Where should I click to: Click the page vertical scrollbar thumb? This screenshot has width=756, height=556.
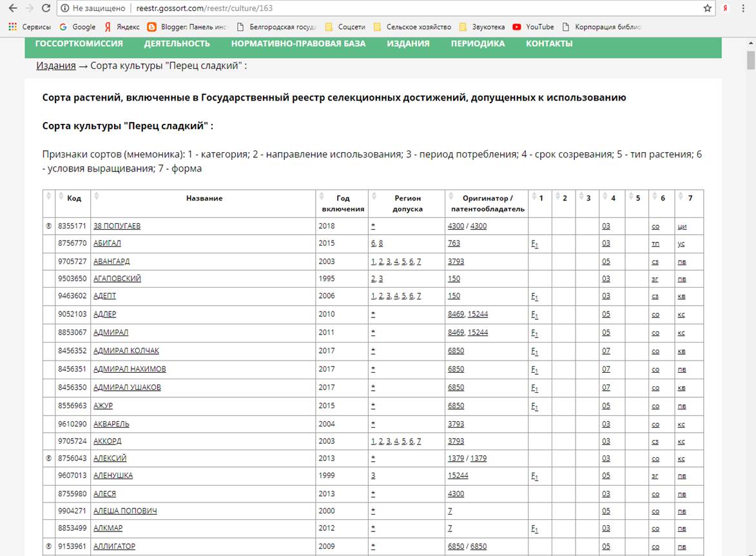point(751,61)
